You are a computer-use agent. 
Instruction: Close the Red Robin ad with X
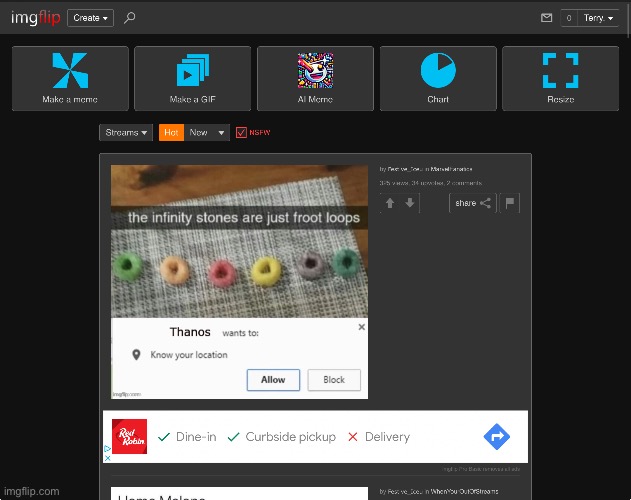tap(107, 458)
